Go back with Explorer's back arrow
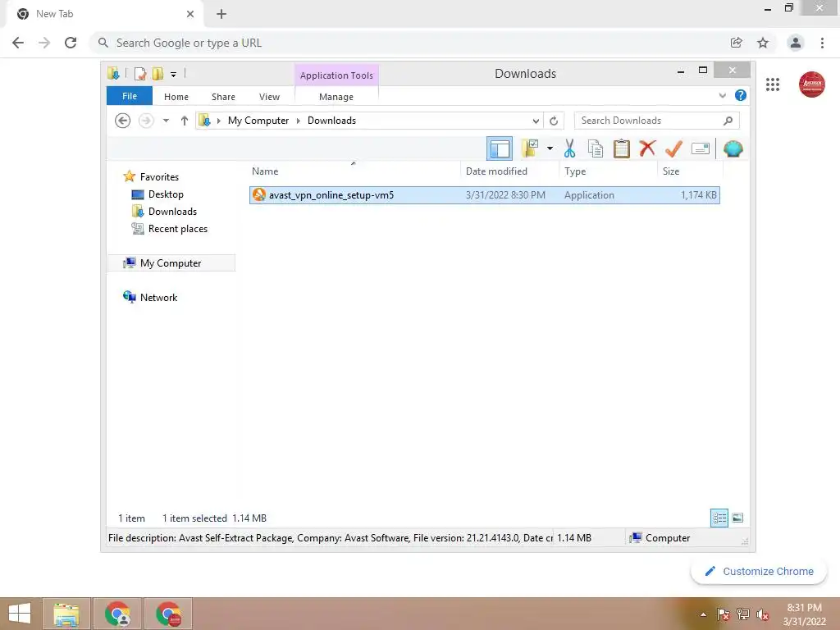 [123, 121]
